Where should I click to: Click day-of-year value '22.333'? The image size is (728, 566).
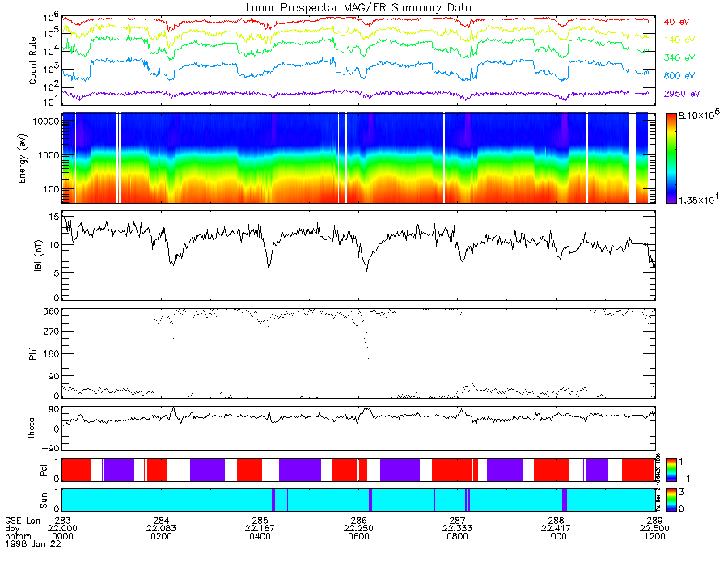[x=457, y=529]
